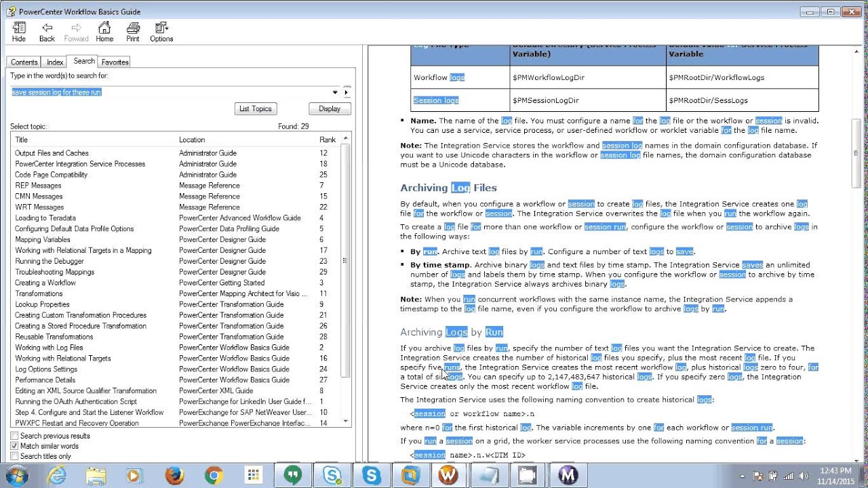The height and width of the screenshot is (488, 868).
Task: Switch to the Favorites tab
Action: (x=115, y=62)
